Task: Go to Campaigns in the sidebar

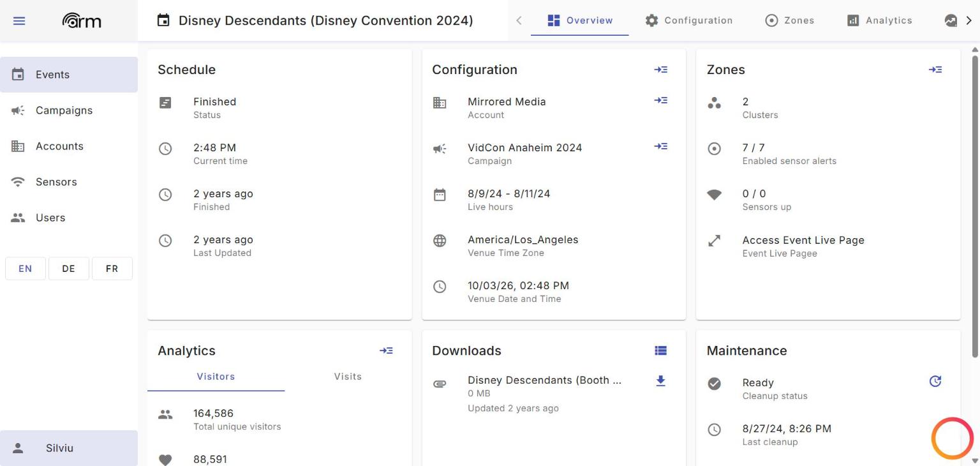Action: (x=69, y=110)
